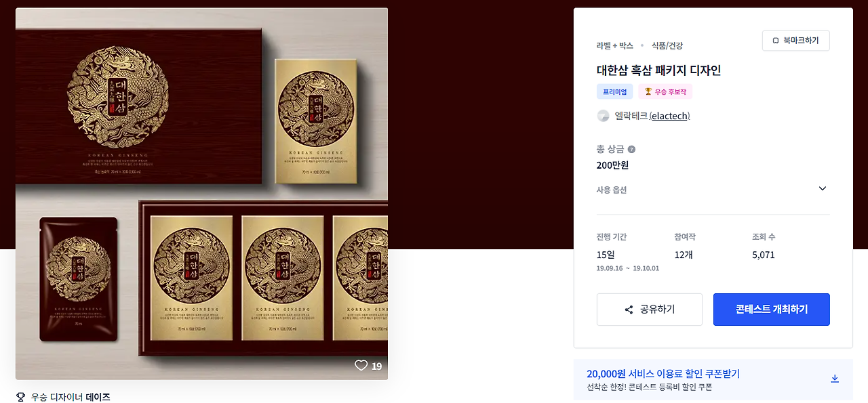
Task: Like the design with the heart icon
Action: [361, 366]
